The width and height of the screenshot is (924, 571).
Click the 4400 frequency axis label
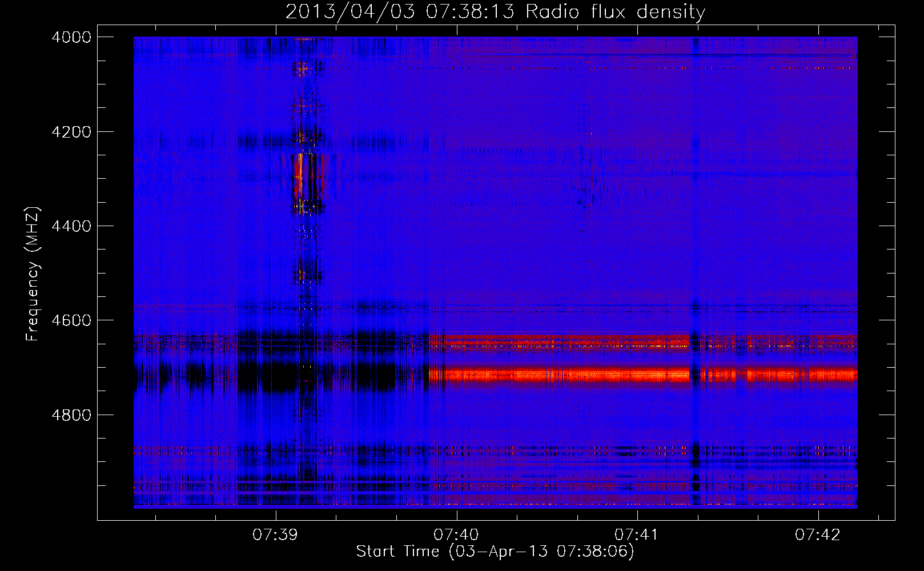click(x=71, y=226)
